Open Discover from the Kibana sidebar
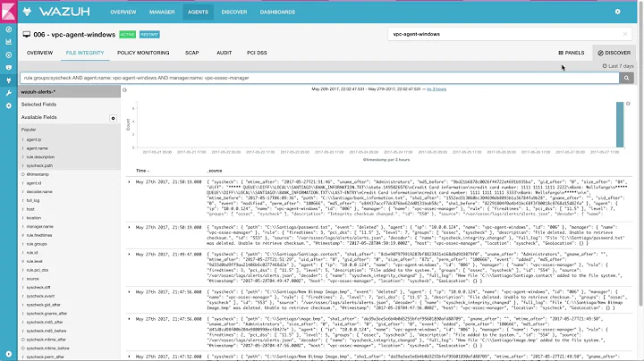This screenshot has width=644, height=361. 9,29
